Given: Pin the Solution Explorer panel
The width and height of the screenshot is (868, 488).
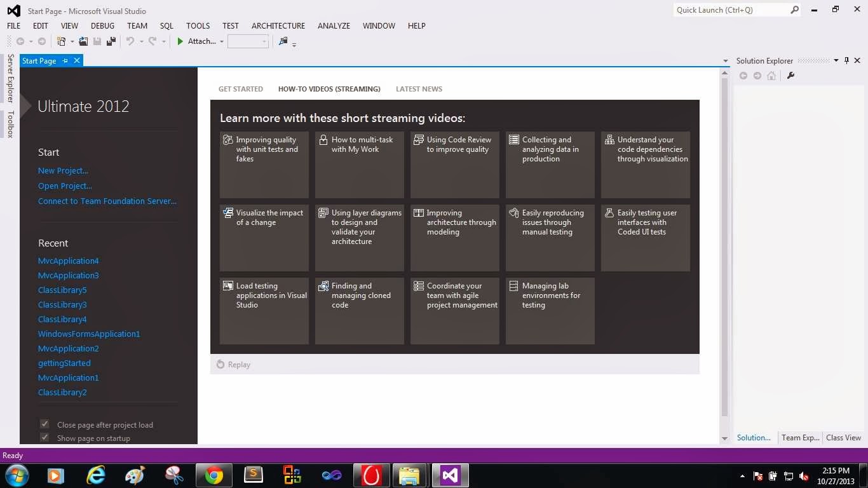Looking at the screenshot, I should [846, 60].
